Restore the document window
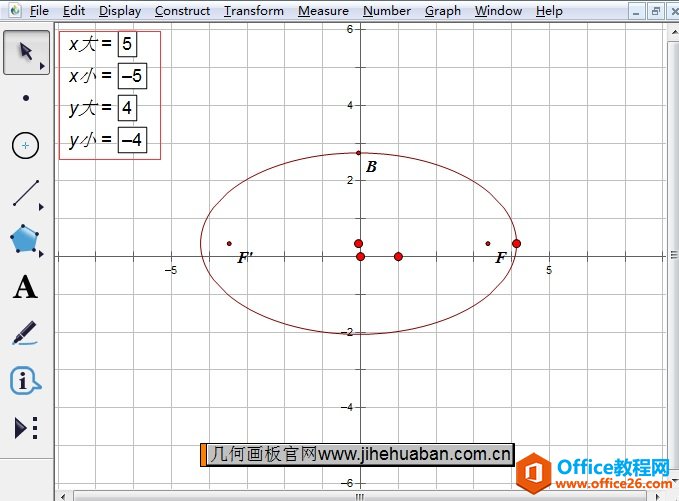This screenshot has width=679, height=501. click(x=656, y=12)
